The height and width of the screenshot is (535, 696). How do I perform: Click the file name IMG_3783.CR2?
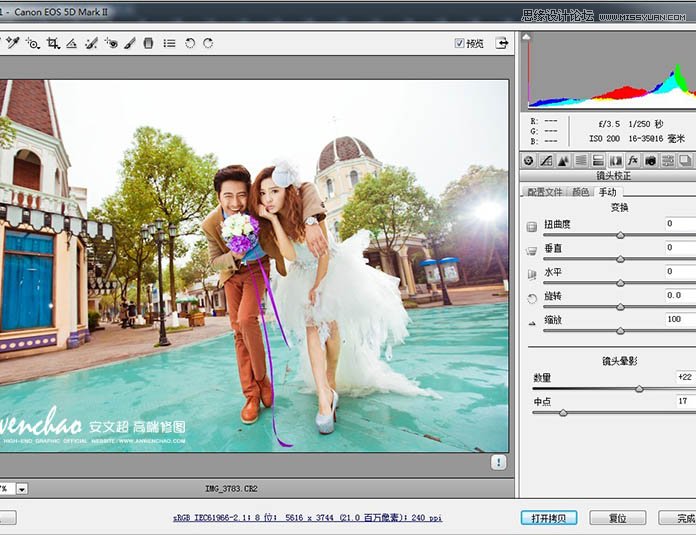231,489
